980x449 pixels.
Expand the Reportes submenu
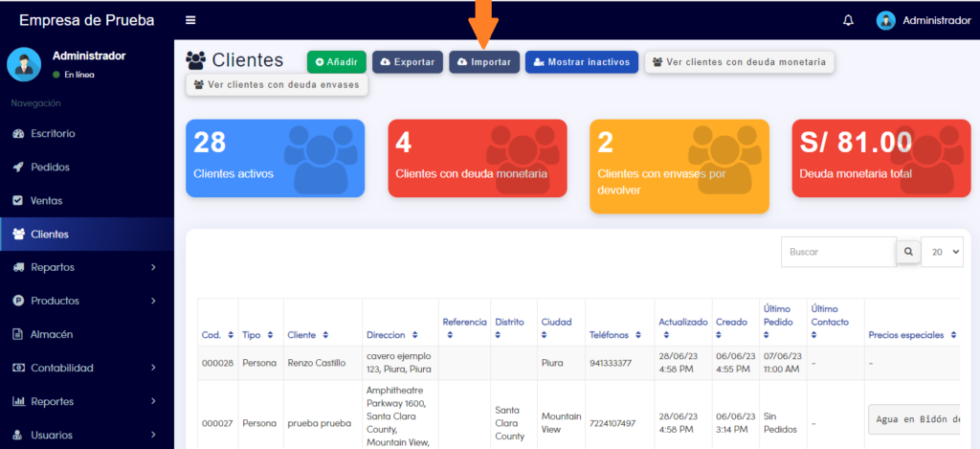click(x=87, y=401)
